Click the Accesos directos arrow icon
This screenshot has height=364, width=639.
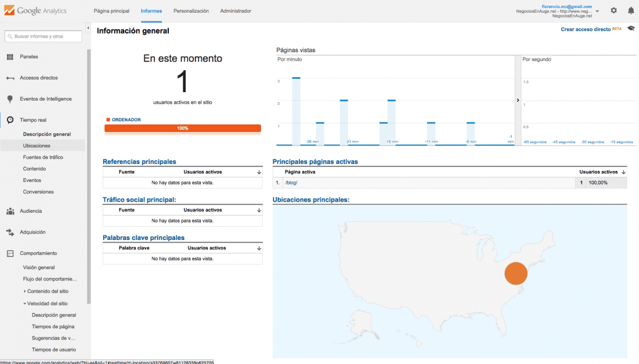(x=10, y=78)
